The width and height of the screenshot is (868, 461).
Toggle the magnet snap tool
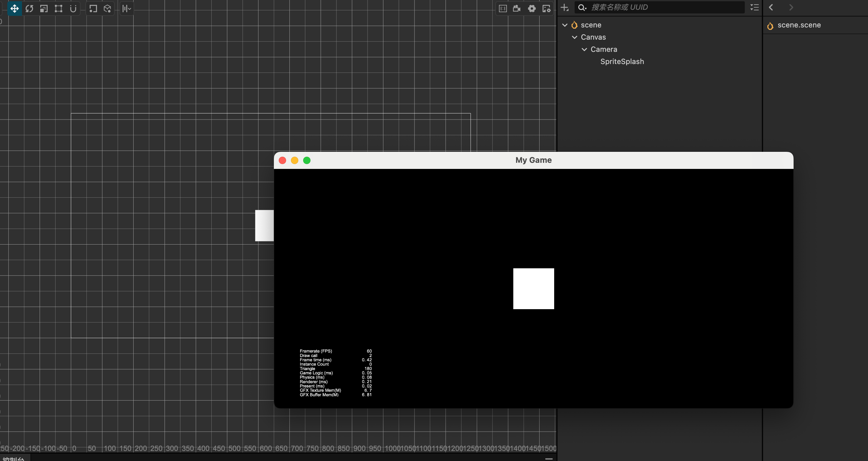coord(73,9)
